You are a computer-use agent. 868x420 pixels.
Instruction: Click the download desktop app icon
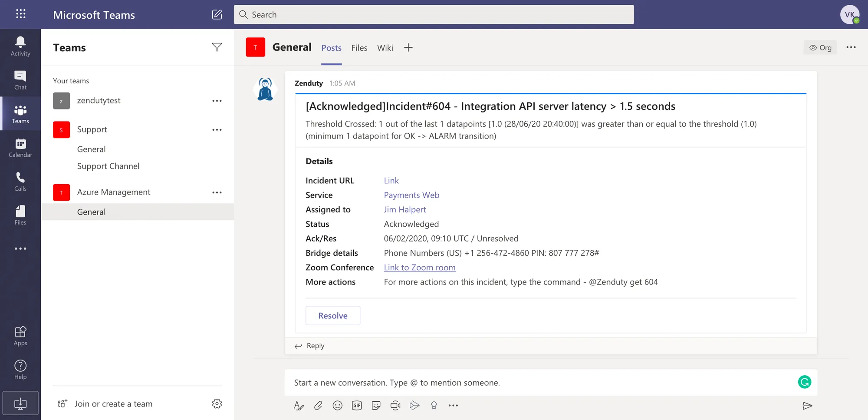tap(20, 403)
